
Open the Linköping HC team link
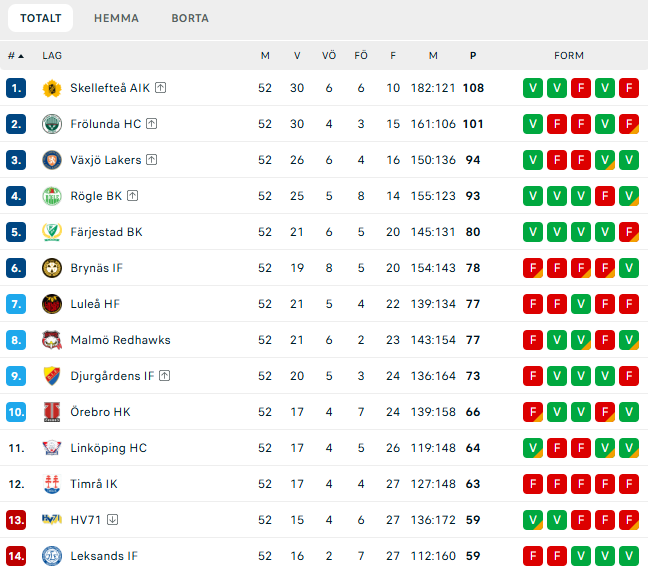[108, 448]
